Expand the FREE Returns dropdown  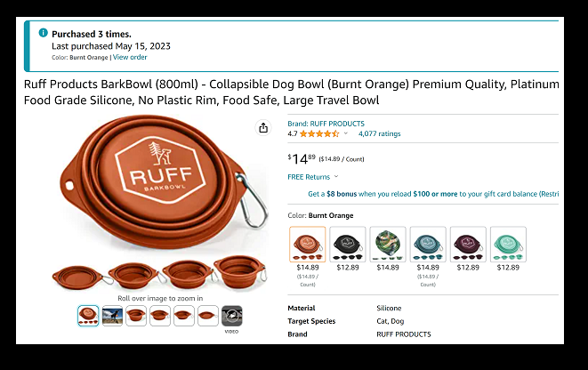[x=311, y=177]
